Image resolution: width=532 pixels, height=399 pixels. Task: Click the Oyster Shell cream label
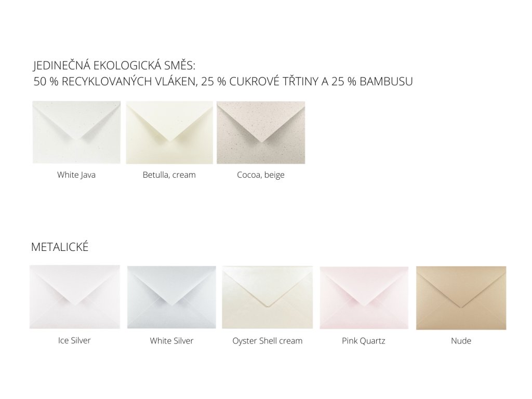[268, 341]
